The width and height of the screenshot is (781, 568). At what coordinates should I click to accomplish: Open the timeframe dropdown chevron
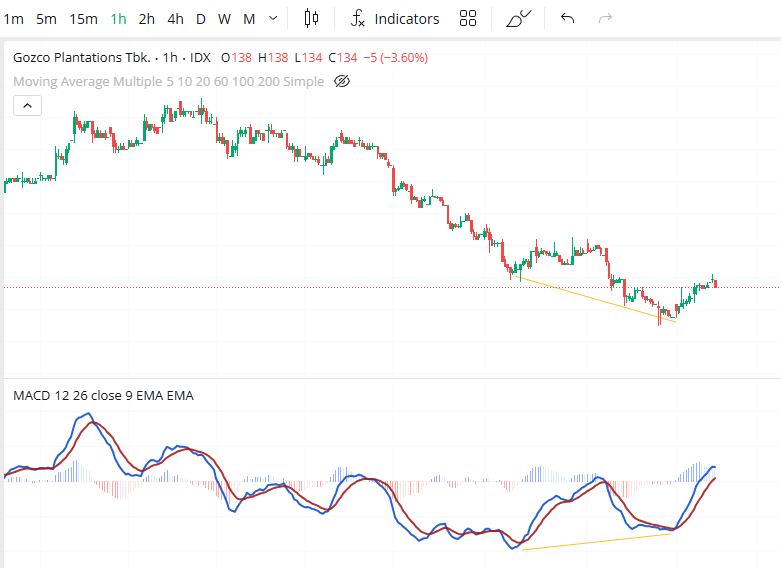click(273, 18)
